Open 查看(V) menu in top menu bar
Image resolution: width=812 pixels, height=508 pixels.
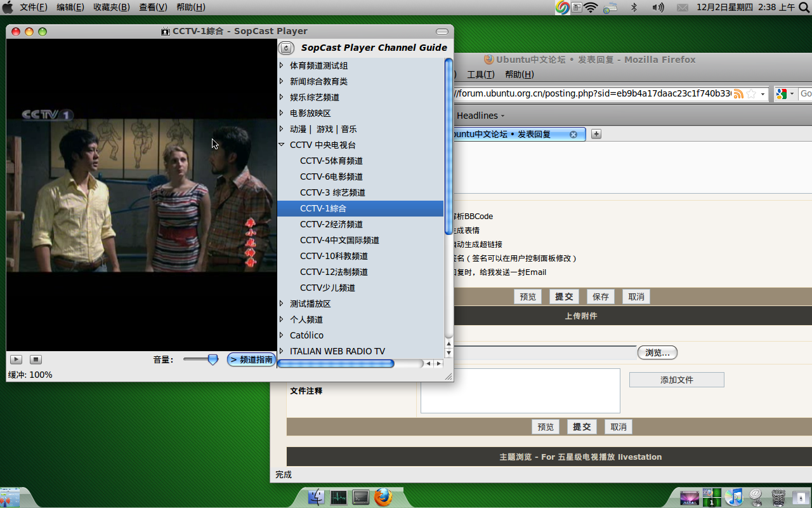coord(153,7)
